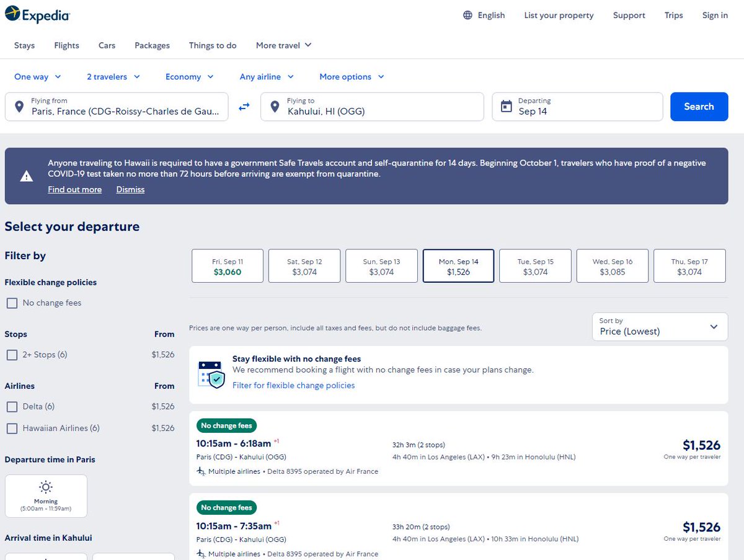Select the Fri, Sep 11 date tab
This screenshot has width=744, height=560.
coord(228,266)
